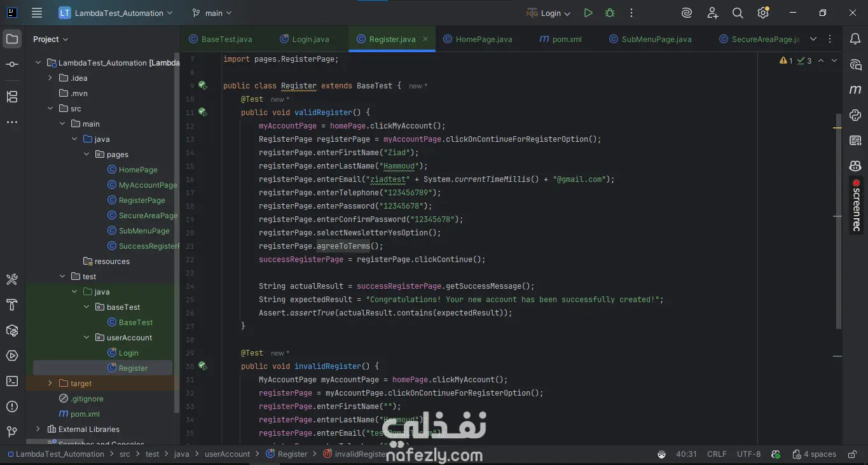Start debugging with the bug icon
868x465 pixels.
pos(610,13)
